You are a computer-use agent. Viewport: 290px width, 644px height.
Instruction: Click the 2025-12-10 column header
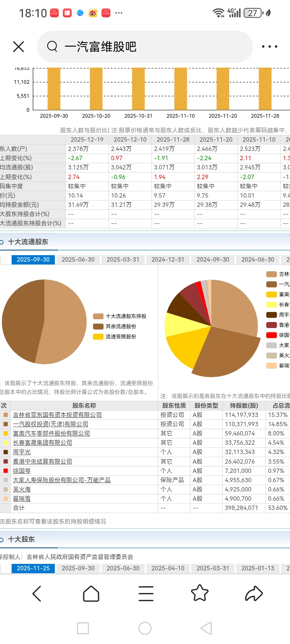coord(130,140)
